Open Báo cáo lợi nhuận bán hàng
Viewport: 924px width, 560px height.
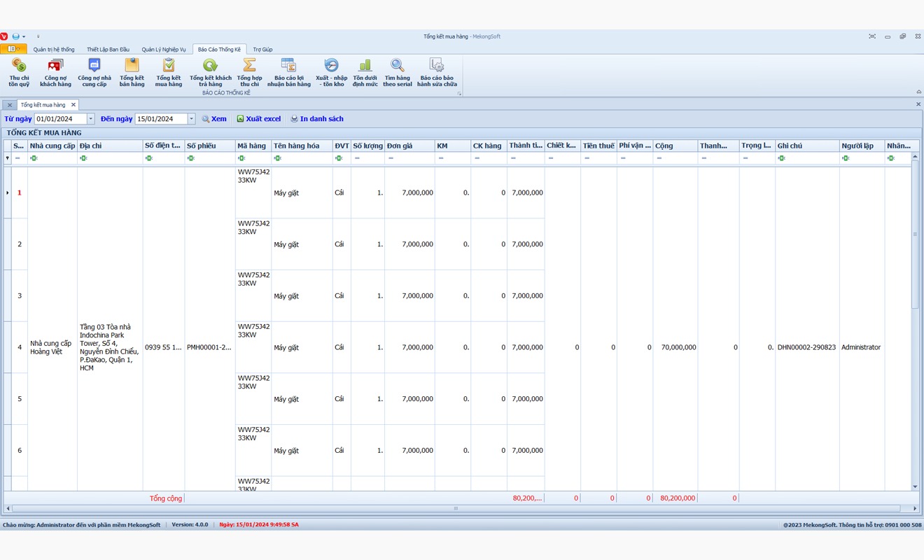[x=288, y=72]
